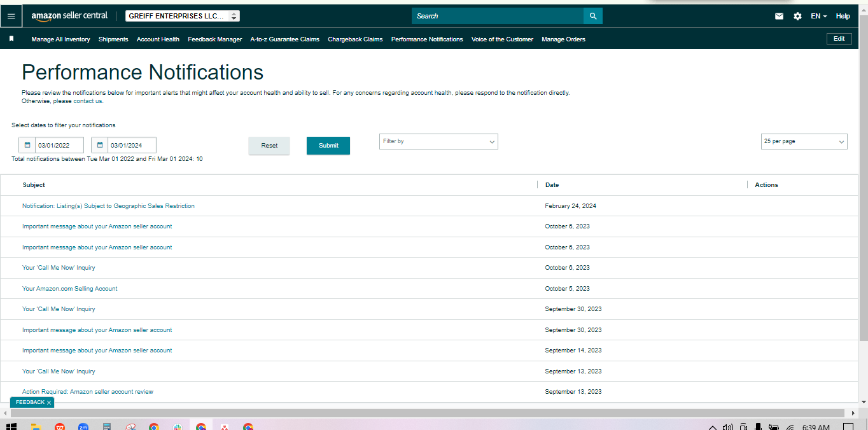Image resolution: width=868 pixels, height=430 pixels.
Task: Open Manage Orders
Action: (563, 39)
